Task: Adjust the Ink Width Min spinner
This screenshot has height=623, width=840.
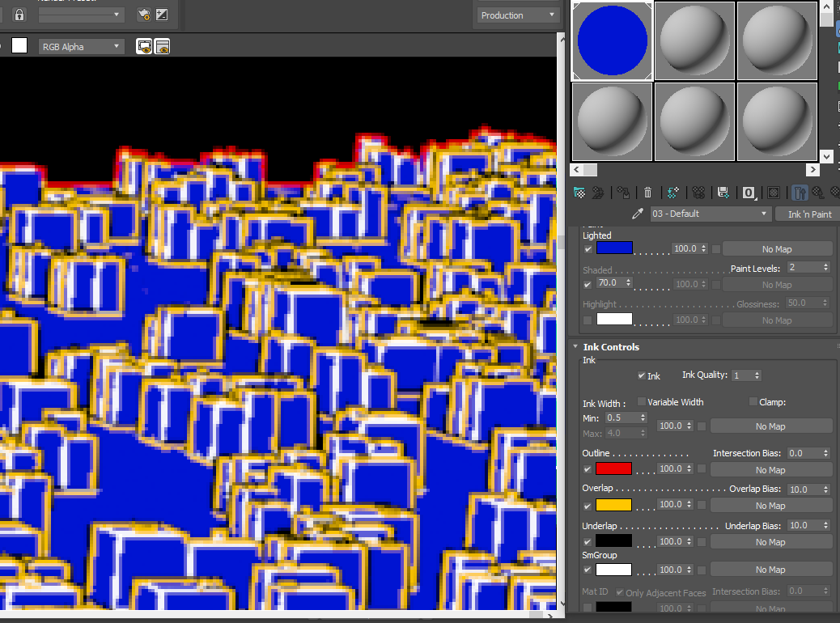Action: point(643,417)
